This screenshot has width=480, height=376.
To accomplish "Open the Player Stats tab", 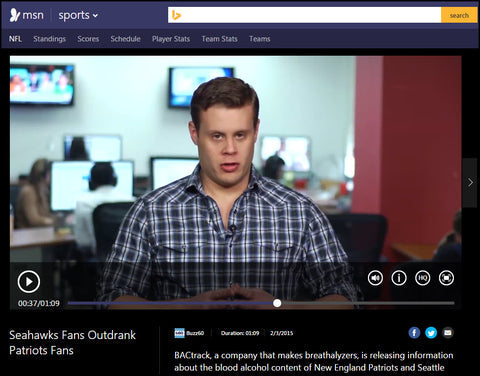I will [x=171, y=39].
